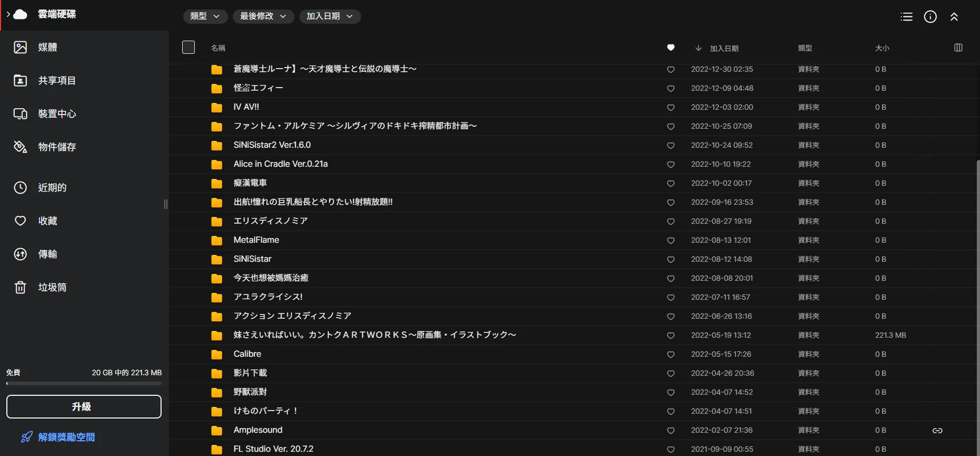Open the Calibre folder icon
The width and height of the screenshot is (980, 456).
click(216, 355)
